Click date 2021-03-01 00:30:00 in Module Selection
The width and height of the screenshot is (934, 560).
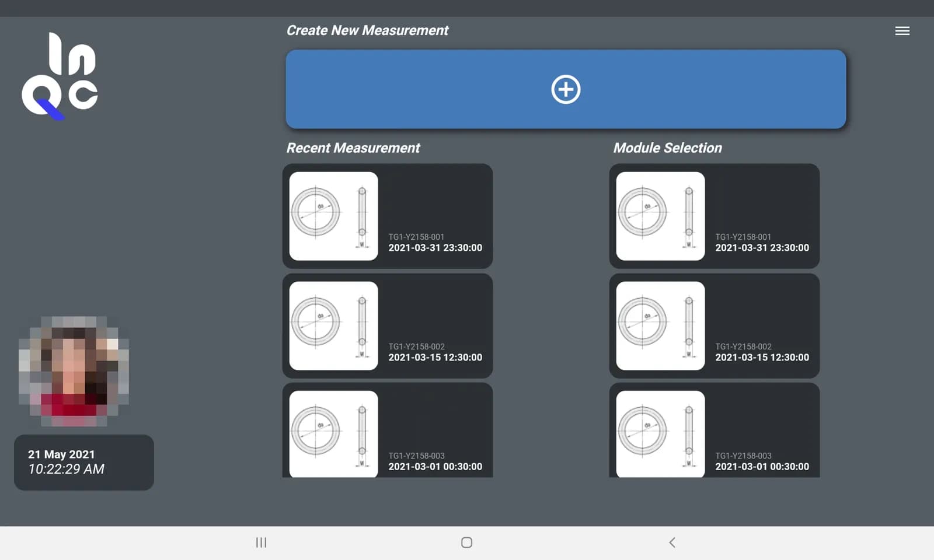762,467
